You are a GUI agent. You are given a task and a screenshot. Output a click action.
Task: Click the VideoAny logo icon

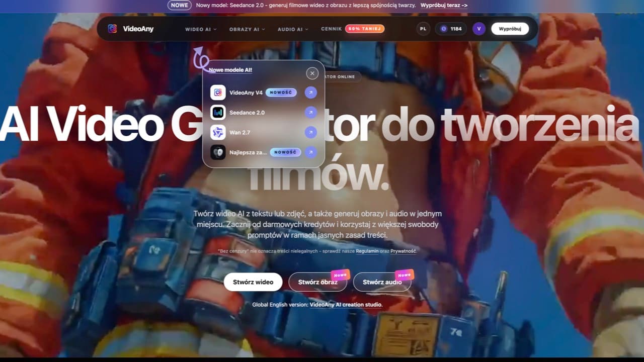click(112, 29)
